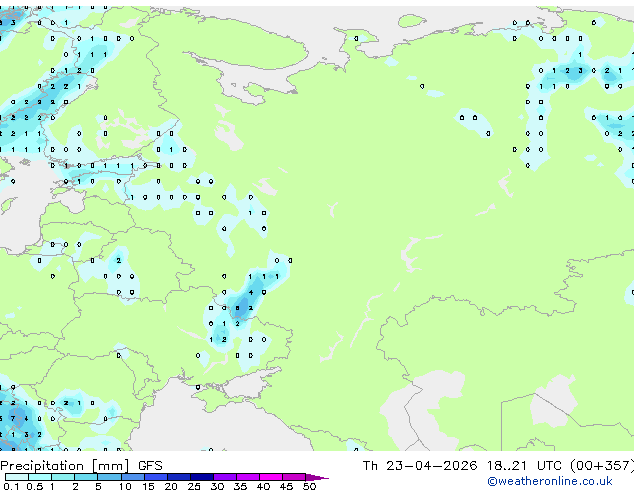This screenshot has height=490, width=634.
Task: Click the 5–10 mm legend color swatch
Action: coord(109,477)
